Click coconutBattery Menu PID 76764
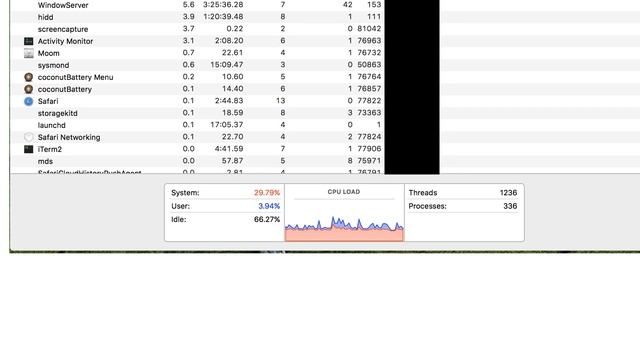 click(369, 77)
